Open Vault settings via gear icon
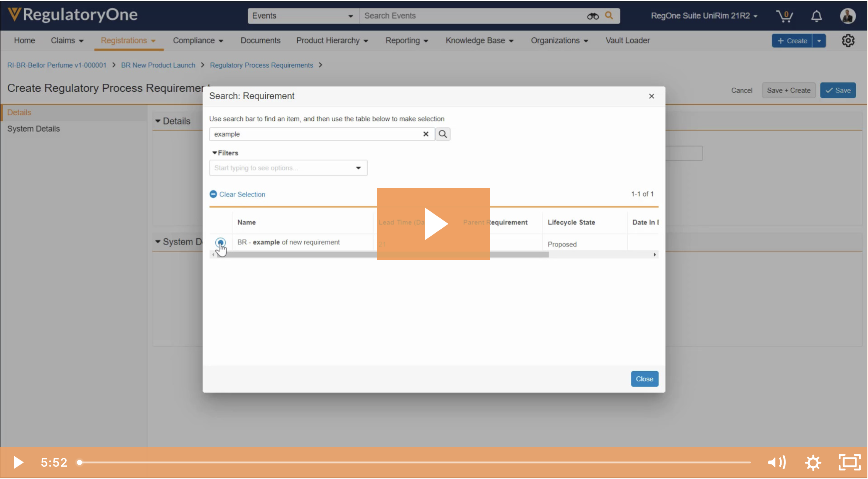Image resolution: width=868 pixels, height=479 pixels. pos(848,40)
